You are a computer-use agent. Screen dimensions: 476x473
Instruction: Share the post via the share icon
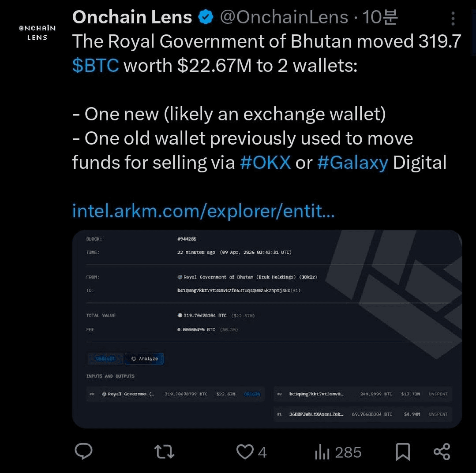coord(441,451)
